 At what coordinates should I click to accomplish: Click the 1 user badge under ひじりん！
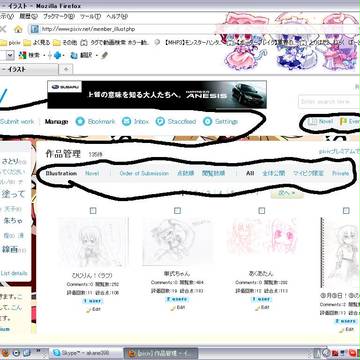(x=93, y=301)
